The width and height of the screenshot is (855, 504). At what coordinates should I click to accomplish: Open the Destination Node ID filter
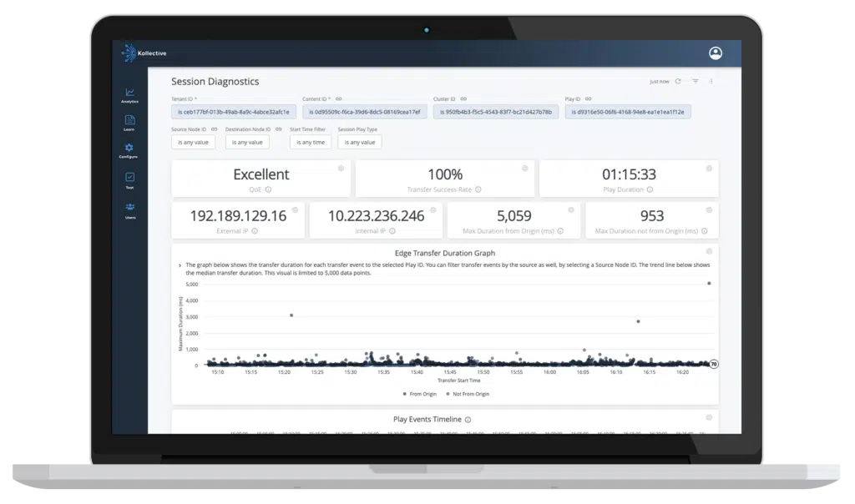[x=247, y=142]
